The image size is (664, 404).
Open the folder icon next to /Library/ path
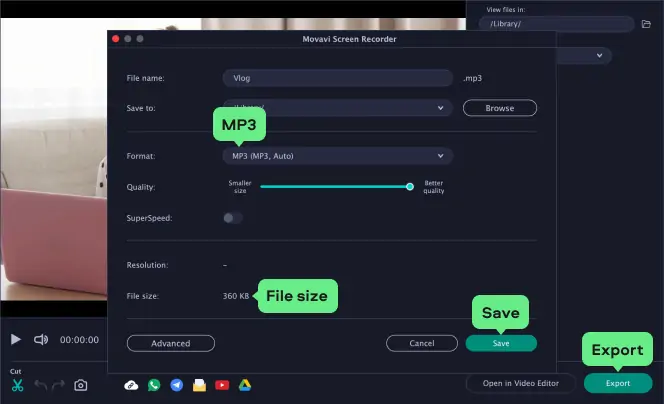[x=646, y=24]
